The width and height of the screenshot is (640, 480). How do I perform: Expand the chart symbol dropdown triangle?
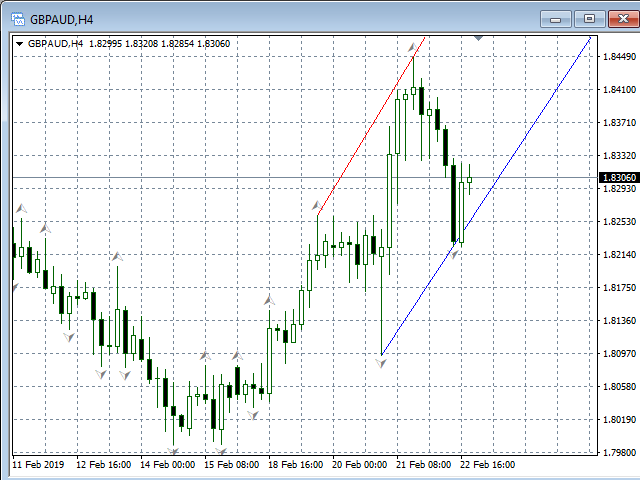pos(19,44)
